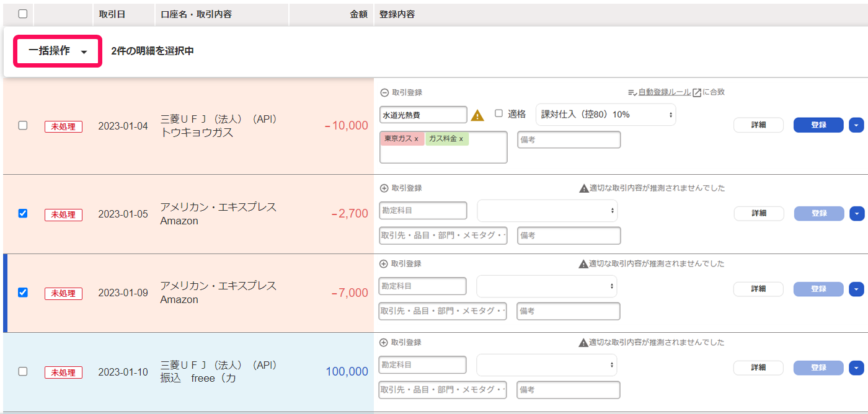The image size is (868, 414).
Task: Click 登録 button for 2023-01-09 row
Action: 818,289
